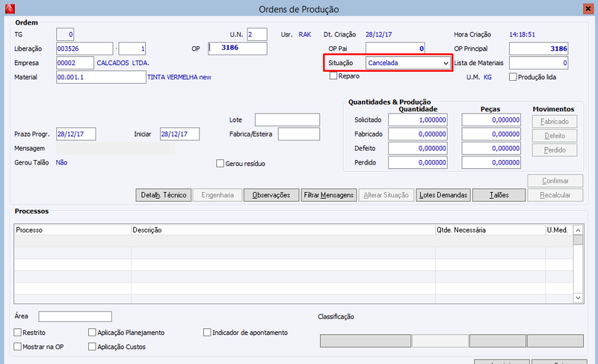598x364 pixels.
Task: Click the Lotes Demandas button
Action: click(443, 195)
